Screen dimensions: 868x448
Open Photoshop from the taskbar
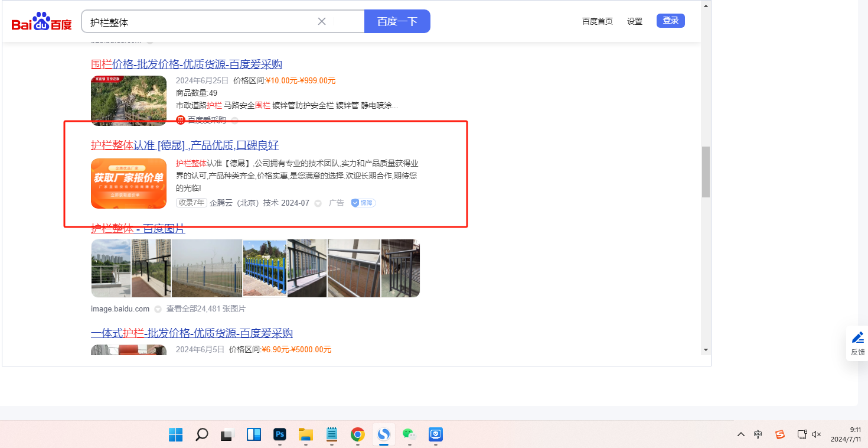coord(280,435)
